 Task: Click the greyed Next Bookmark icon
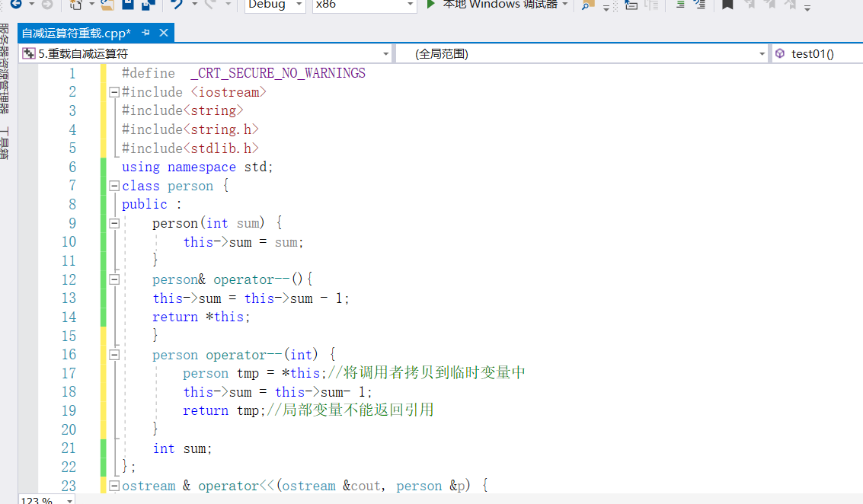pyautogui.click(x=770, y=5)
